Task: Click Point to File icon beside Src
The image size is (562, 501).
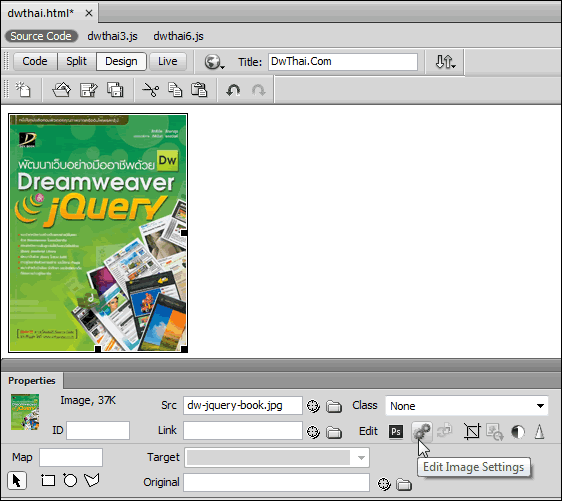Action: (x=313, y=406)
